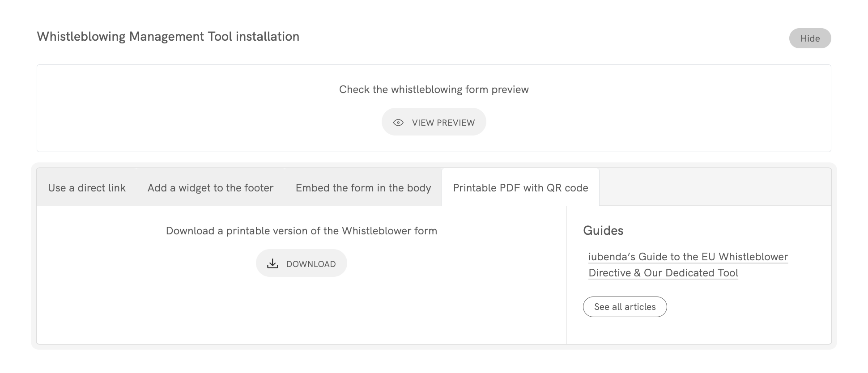The width and height of the screenshot is (868, 373).
Task: Switch to the Use a direct link tab
Action: pyautogui.click(x=87, y=188)
